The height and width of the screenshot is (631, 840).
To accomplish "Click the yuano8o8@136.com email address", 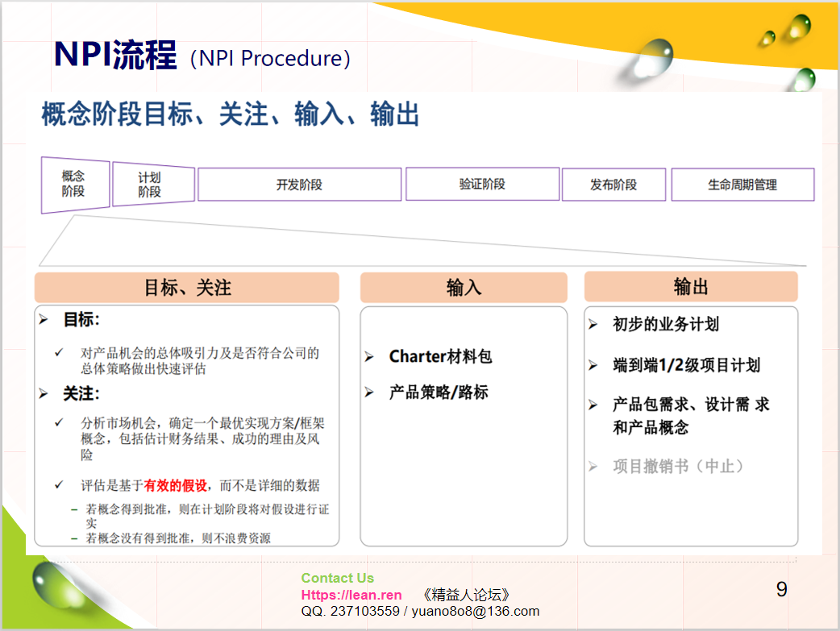I will point(475,611).
